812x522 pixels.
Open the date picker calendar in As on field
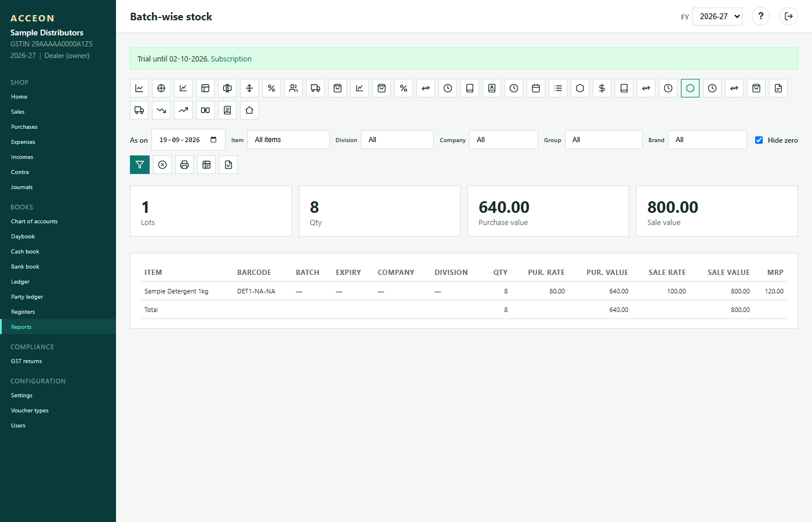point(213,140)
